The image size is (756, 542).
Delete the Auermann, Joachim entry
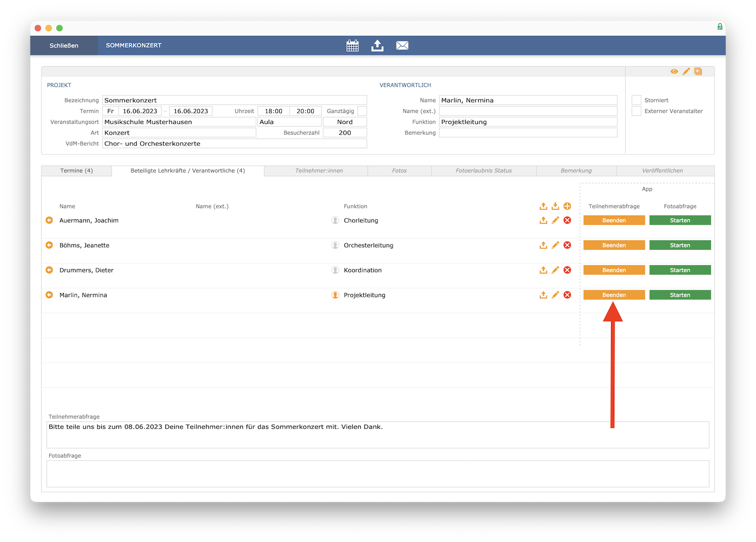click(x=567, y=220)
